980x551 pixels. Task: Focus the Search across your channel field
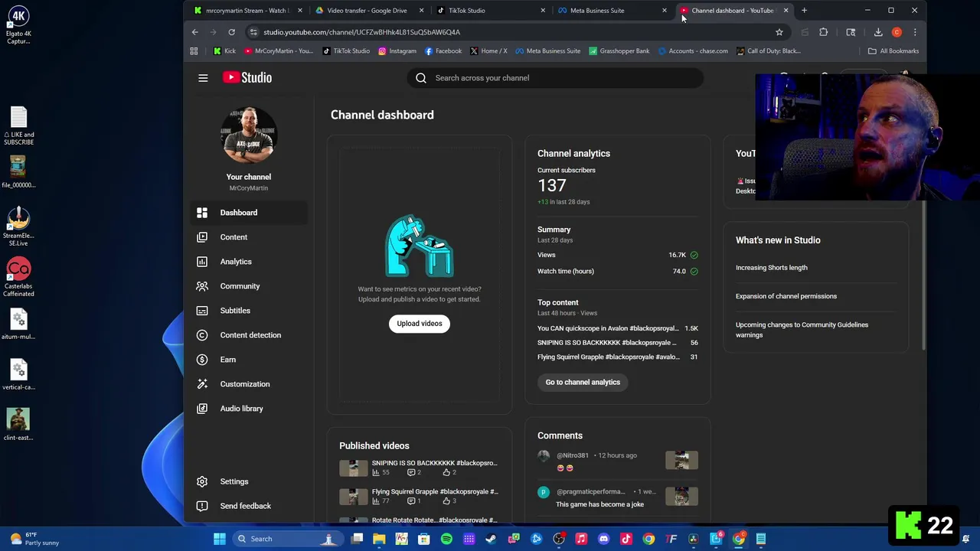[555, 78]
